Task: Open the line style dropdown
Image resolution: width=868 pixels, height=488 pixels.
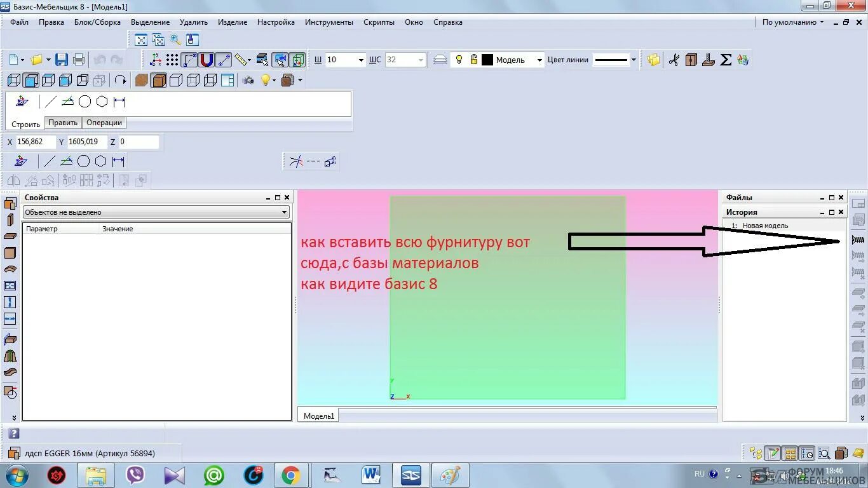Action: point(634,60)
